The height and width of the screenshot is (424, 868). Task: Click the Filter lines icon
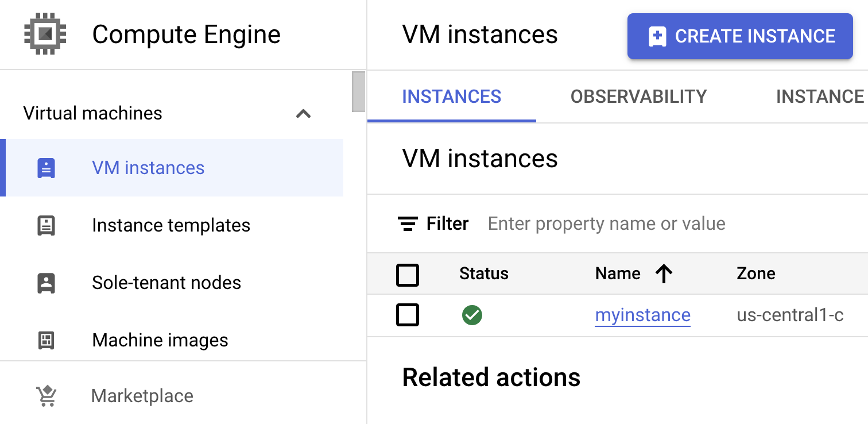[x=408, y=223]
